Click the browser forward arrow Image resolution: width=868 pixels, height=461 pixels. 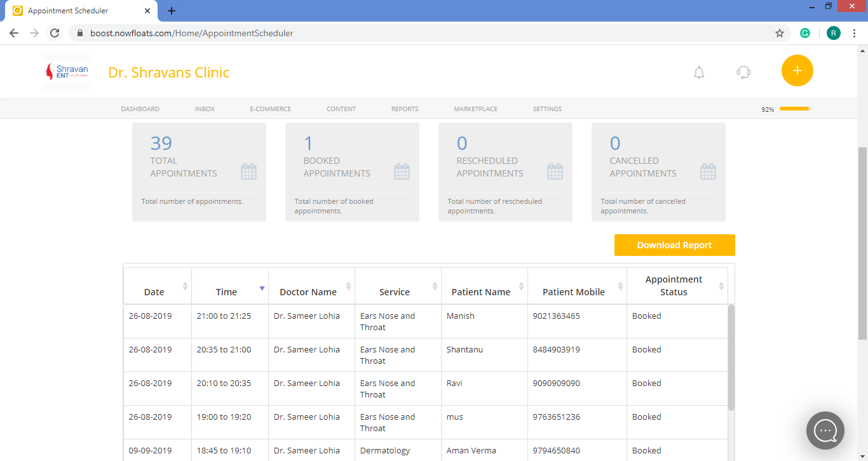[34, 33]
